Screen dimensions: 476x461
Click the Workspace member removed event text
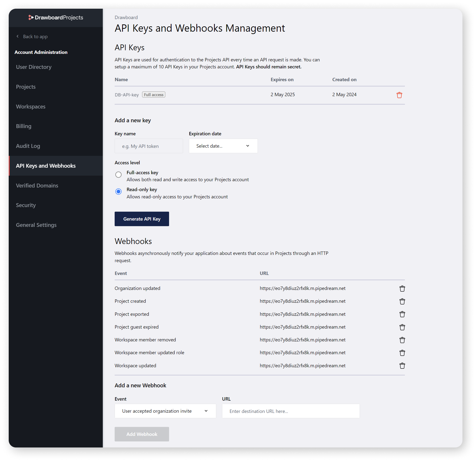pos(145,340)
